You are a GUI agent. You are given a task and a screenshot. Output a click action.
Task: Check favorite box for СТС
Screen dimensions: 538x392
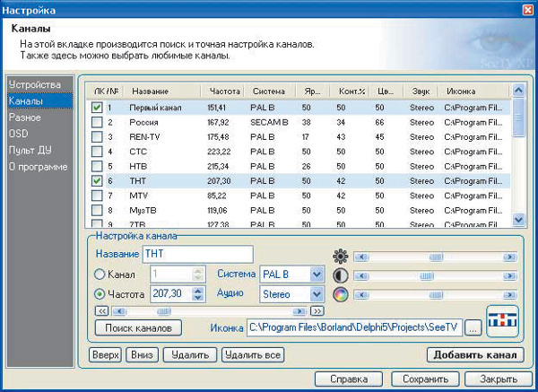97,152
